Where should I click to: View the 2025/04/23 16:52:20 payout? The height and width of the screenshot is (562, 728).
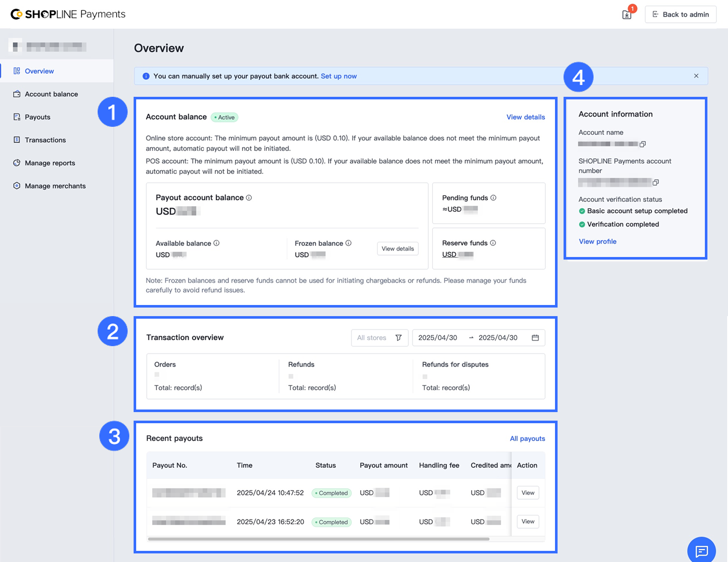click(x=528, y=521)
